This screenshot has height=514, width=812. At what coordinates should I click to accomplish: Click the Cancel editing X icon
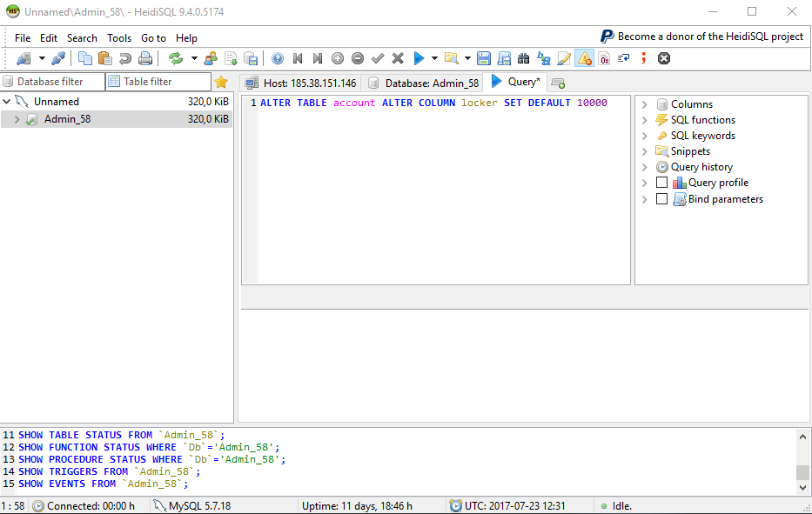coord(398,58)
